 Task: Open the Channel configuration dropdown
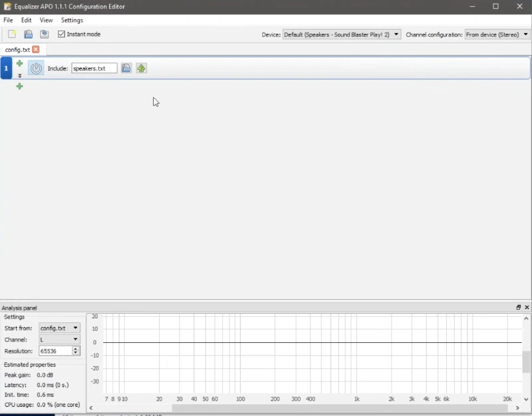coord(497,35)
